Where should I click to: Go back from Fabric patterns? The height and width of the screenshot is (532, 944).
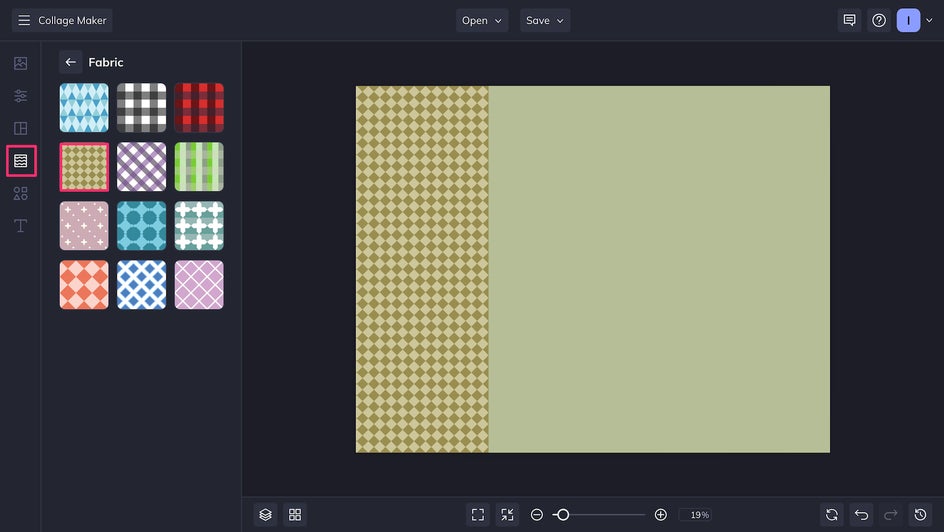(x=70, y=62)
